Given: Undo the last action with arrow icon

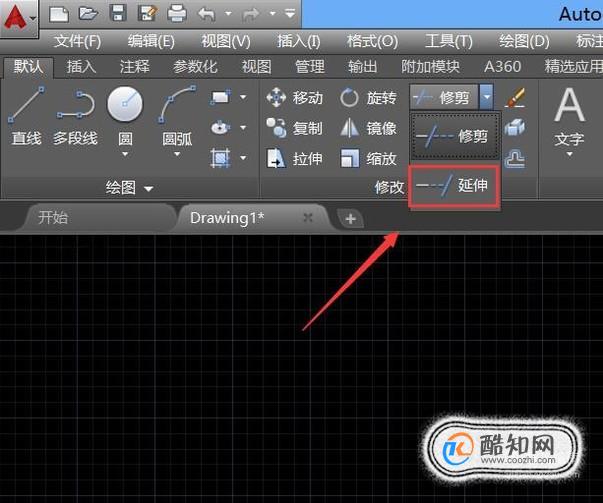Looking at the screenshot, I should point(207,15).
